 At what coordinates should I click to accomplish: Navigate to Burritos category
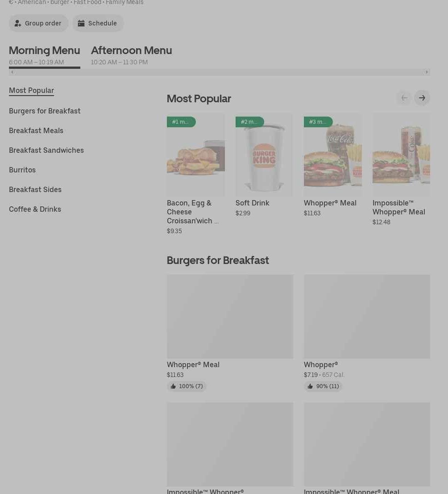click(x=22, y=170)
